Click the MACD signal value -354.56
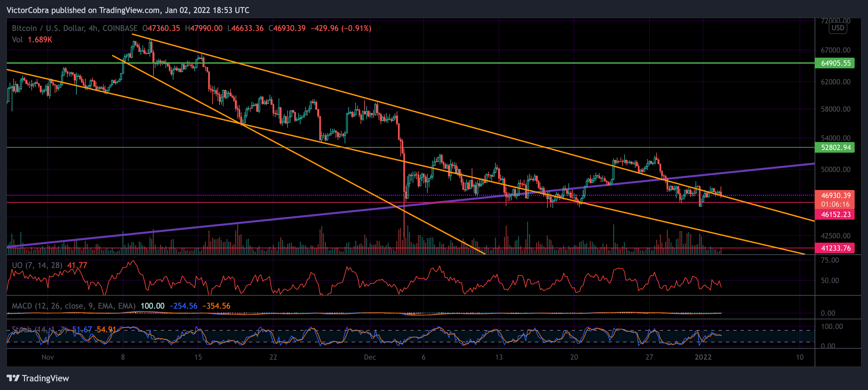The height and width of the screenshot is (390, 868). coord(216,306)
